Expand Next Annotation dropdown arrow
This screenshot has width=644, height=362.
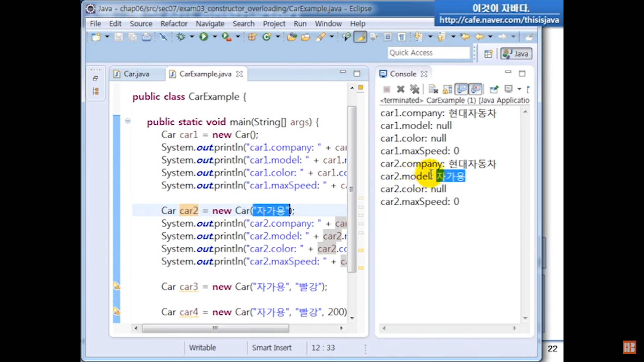coord(430,37)
